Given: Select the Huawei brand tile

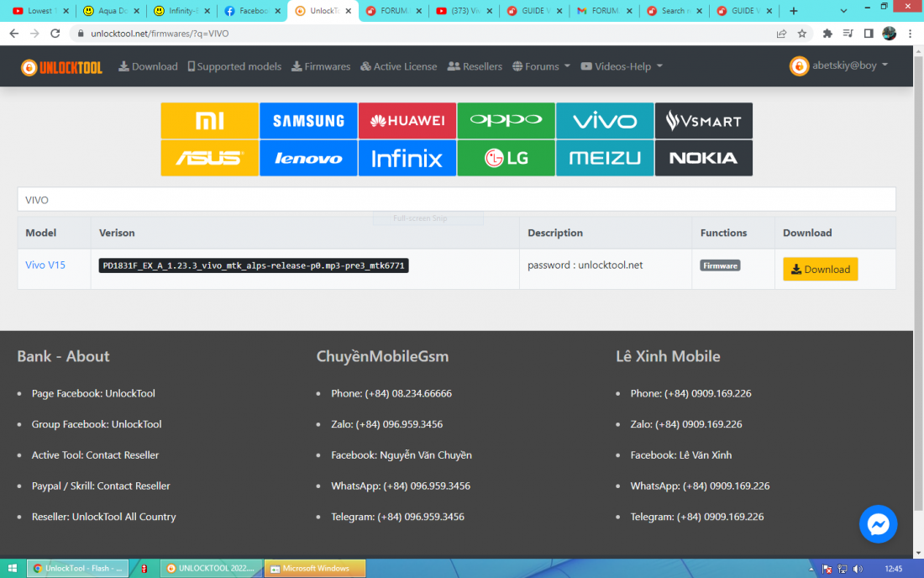Looking at the screenshot, I should (x=407, y=121).
